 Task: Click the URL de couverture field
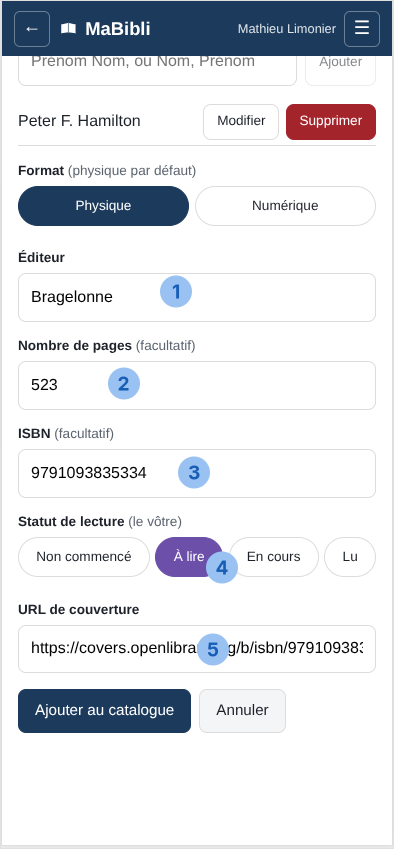pos(197,649)
